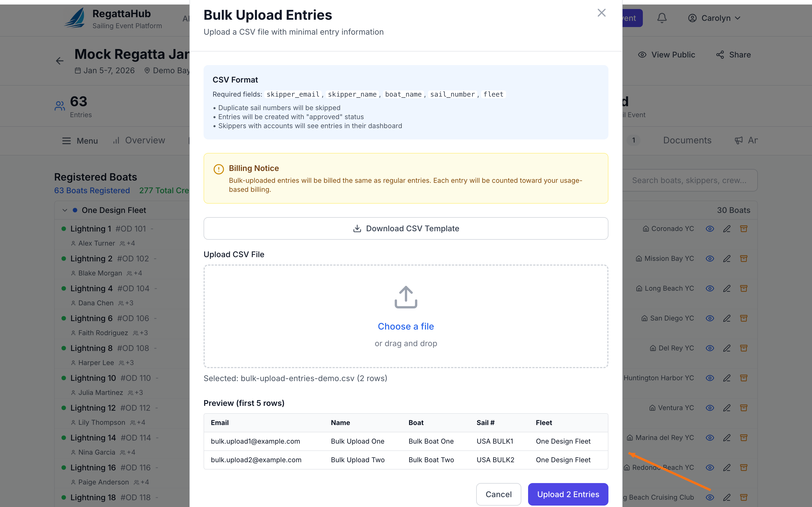Click the back arrow beside Mock Regatta
Screen dimensions: 812x507
60,61
